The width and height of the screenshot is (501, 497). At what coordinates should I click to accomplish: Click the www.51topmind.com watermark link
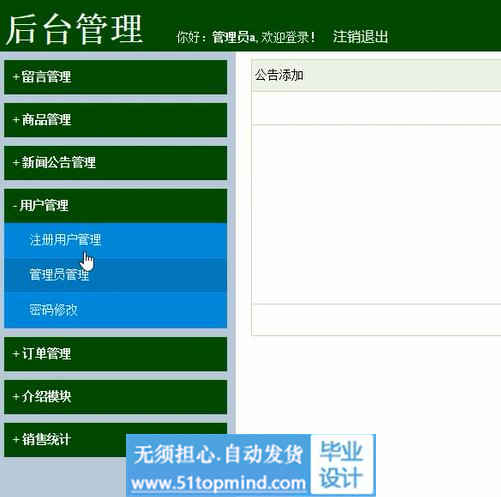[x=218, y=483]
